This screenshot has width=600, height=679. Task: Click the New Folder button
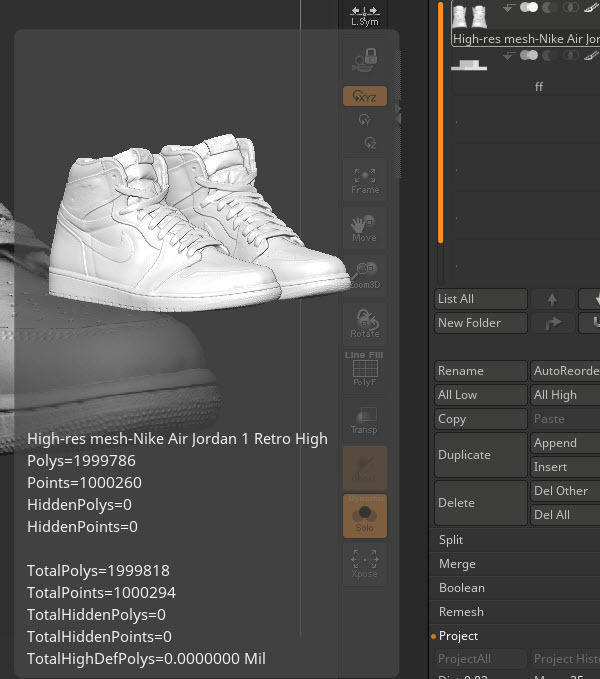tap(481, 323)
